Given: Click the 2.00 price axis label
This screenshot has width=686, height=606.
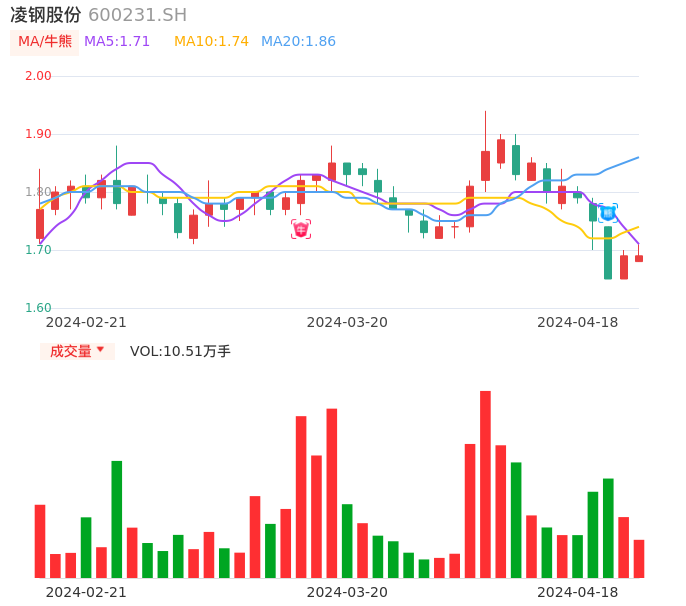Looking at the screenshot, I should (x=38, y=76).
